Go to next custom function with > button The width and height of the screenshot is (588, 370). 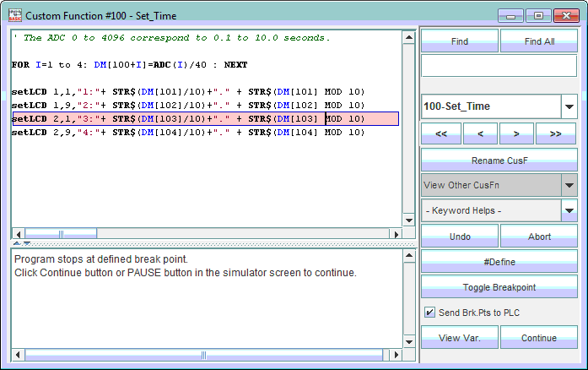pyautogui.click(x=516, y=133)
